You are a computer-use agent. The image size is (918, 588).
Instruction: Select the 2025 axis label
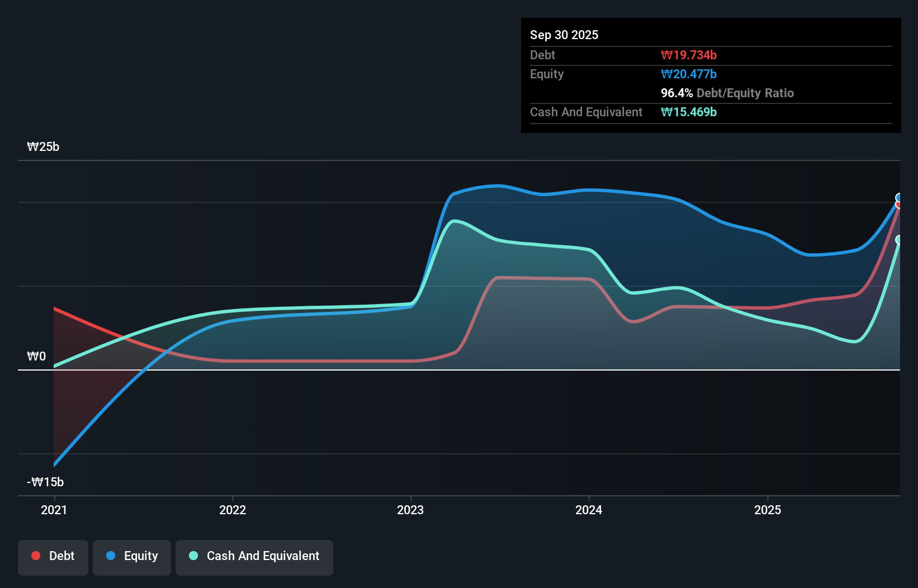click(x=768, y=510)
